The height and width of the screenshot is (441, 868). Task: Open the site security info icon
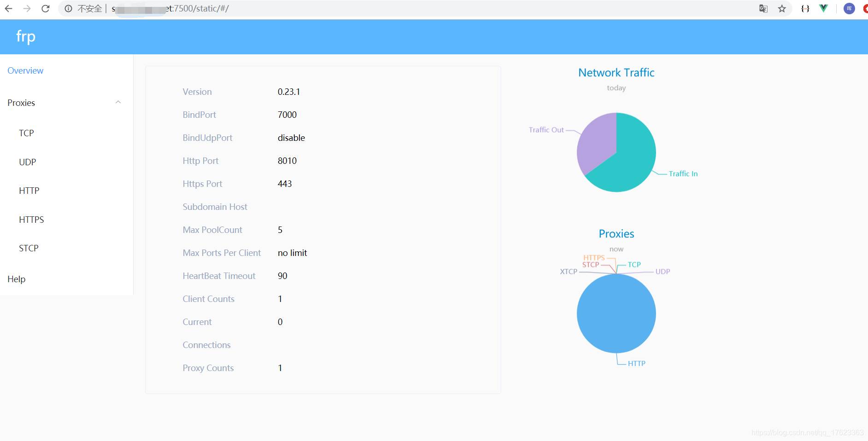click(x=68, y=9)
